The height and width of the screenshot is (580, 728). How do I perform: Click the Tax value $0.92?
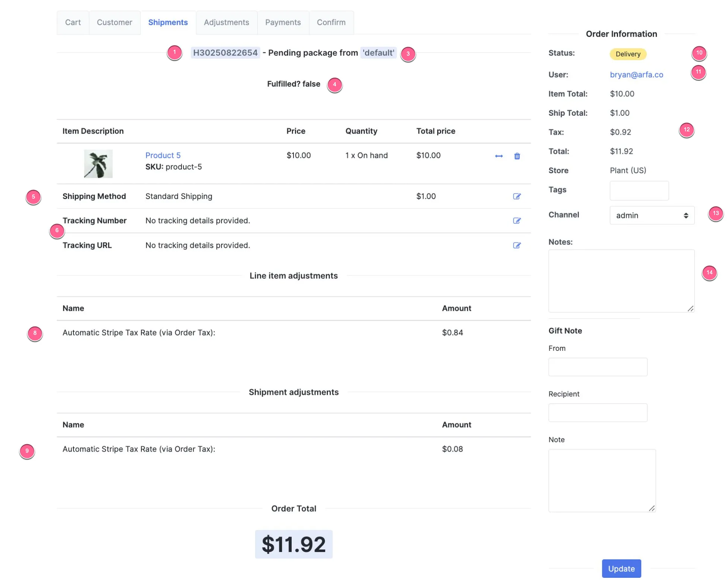pyautogui.click(x=620, y=132)
